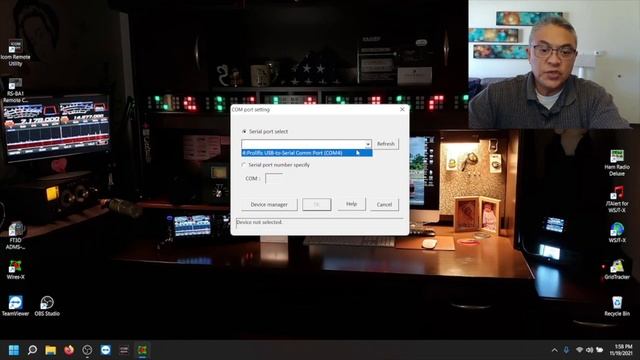Open TeamViewer from the taskbar

pos(106,350)
